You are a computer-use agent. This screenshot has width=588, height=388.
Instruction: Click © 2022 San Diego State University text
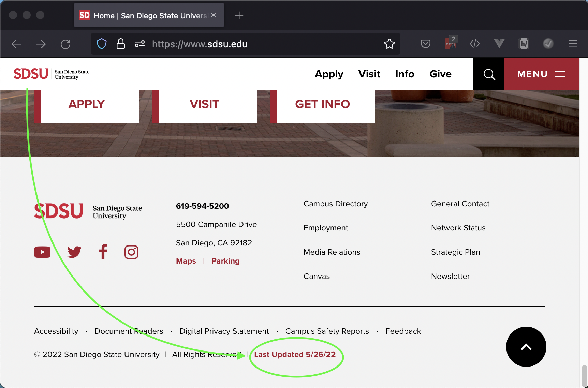(97, 355)
